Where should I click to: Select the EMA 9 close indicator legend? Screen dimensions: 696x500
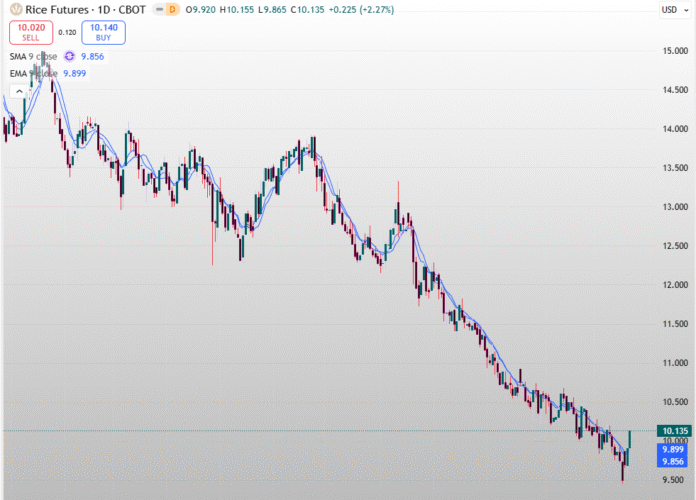pos(31,73)
